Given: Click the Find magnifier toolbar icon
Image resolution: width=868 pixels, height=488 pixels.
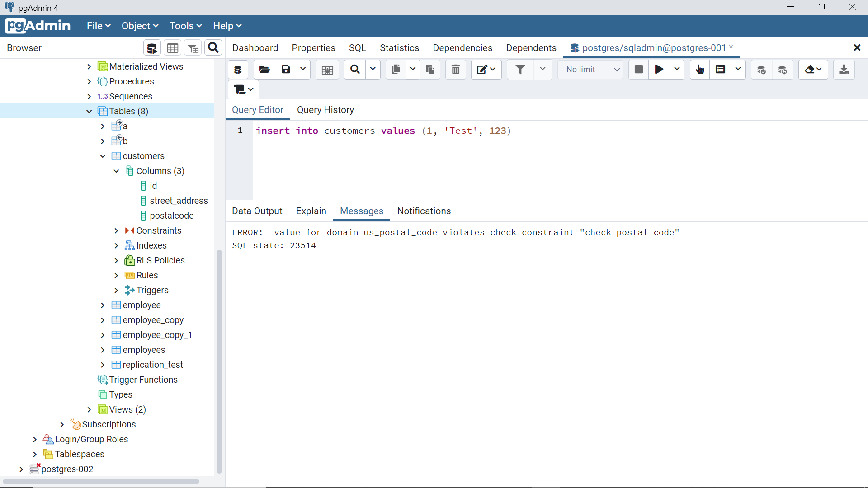Looking at the screenshot, I should pyautogui.click(x=355, y=70).
